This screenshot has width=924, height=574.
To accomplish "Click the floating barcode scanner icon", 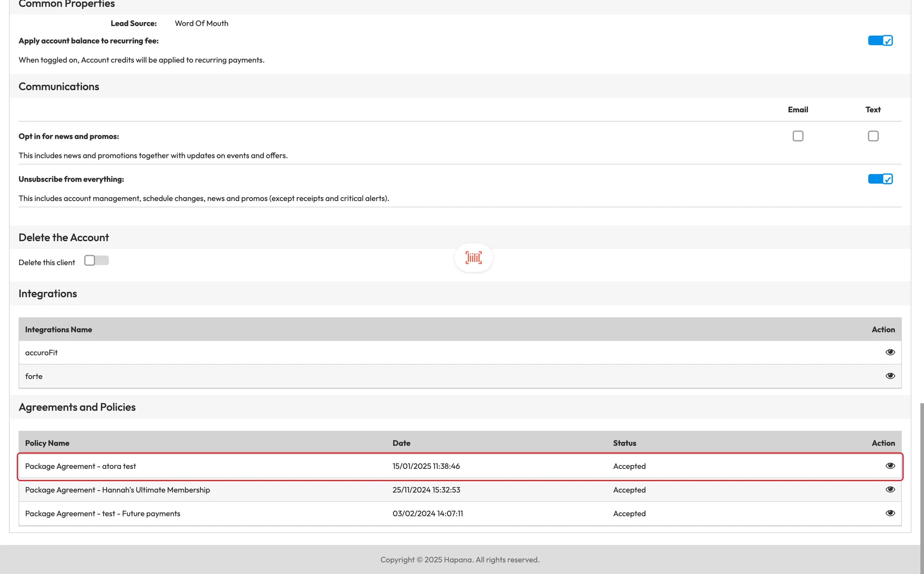I will (473, 258).
